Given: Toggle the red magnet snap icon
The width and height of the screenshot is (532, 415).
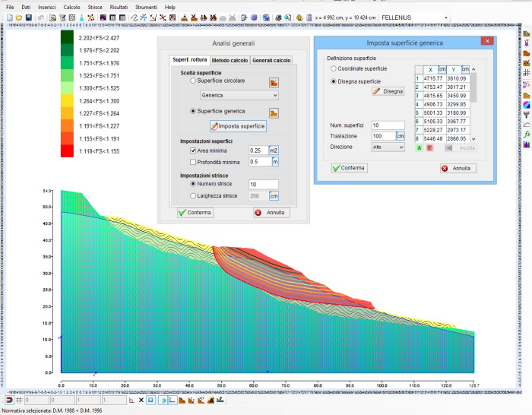Looking at the screenshot, I should pyautogui.click(x=9, y=400).
